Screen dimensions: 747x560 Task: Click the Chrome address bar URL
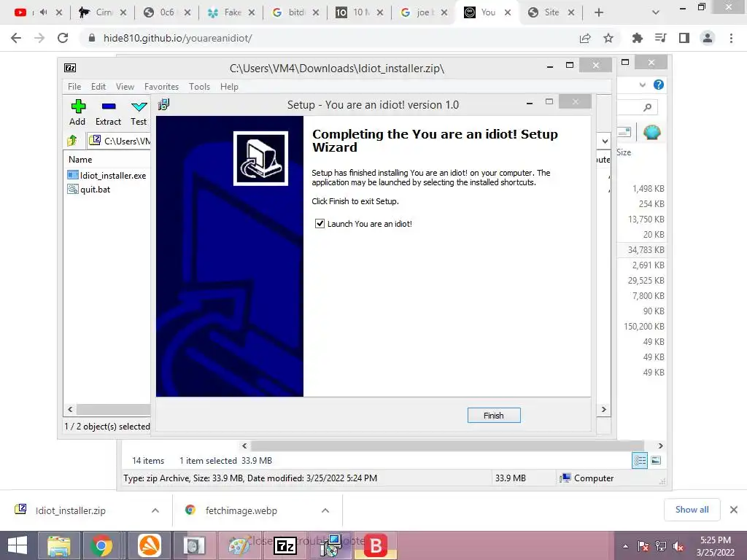point(178,38)
